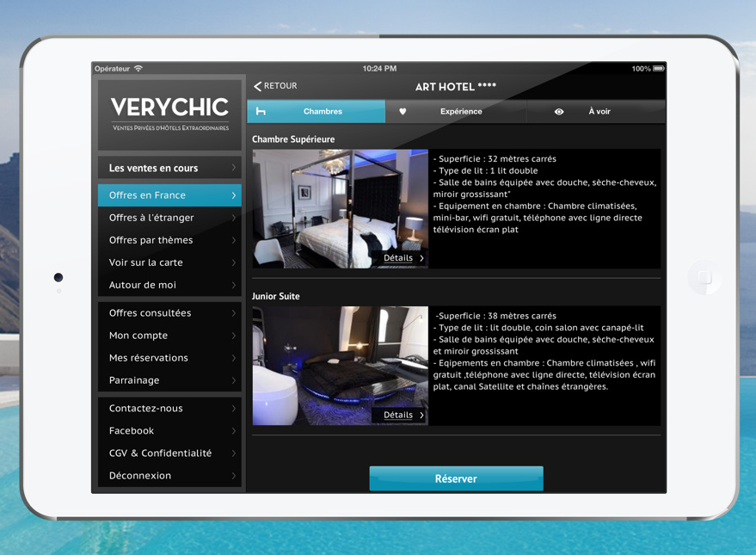Click the VERYCHIC logo
This screenshot has height=555, width=756.
coord(169,114)
